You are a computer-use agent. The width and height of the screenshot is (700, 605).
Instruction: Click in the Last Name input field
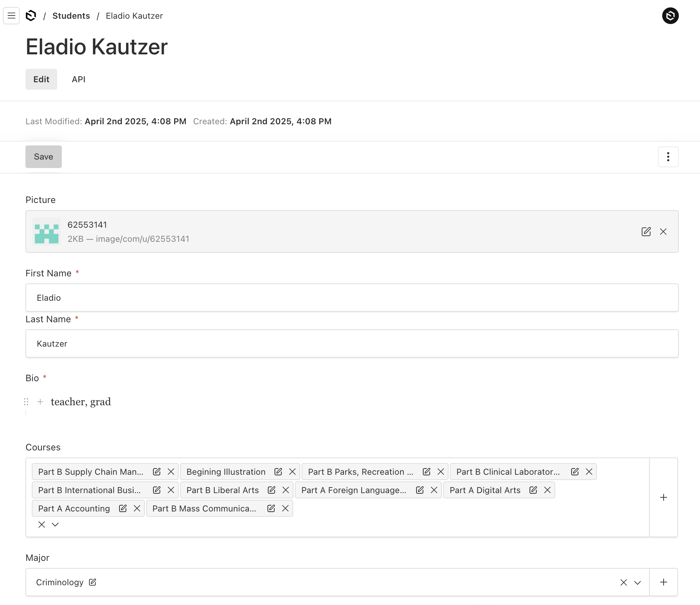point(352,344)
